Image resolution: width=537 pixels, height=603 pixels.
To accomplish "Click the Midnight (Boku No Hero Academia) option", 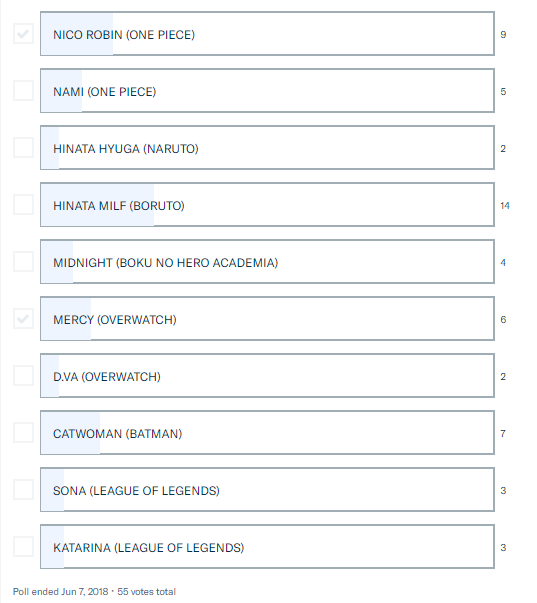I will pos(267,262).
